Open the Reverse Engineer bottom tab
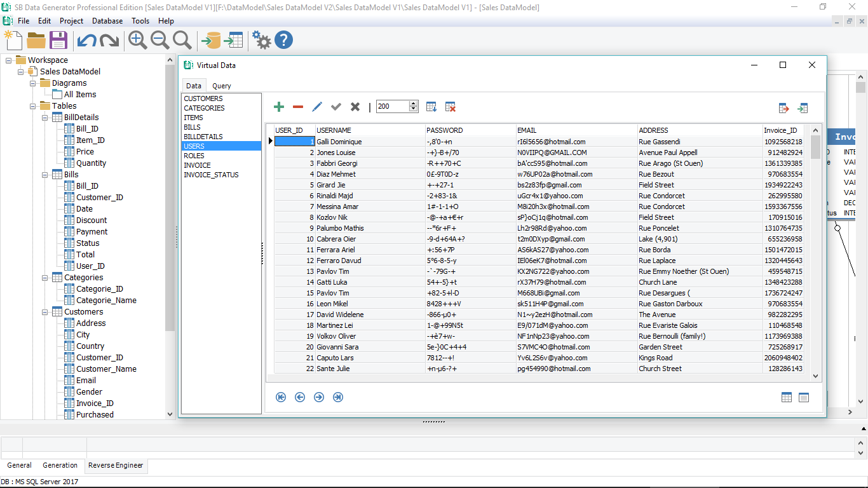 [116, 465]
